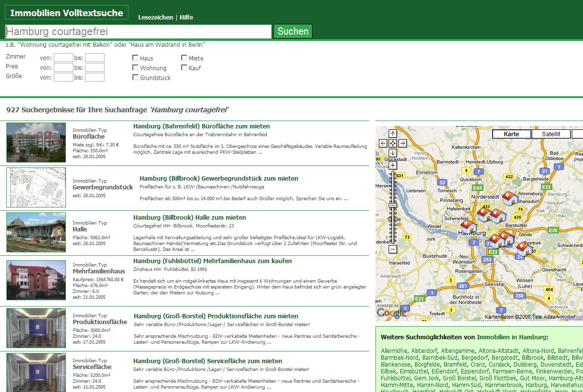
Task: Open Hamburg (Groß-Borstel) Produktionsfläche zum mieten listing
Action: pos(216,316)
